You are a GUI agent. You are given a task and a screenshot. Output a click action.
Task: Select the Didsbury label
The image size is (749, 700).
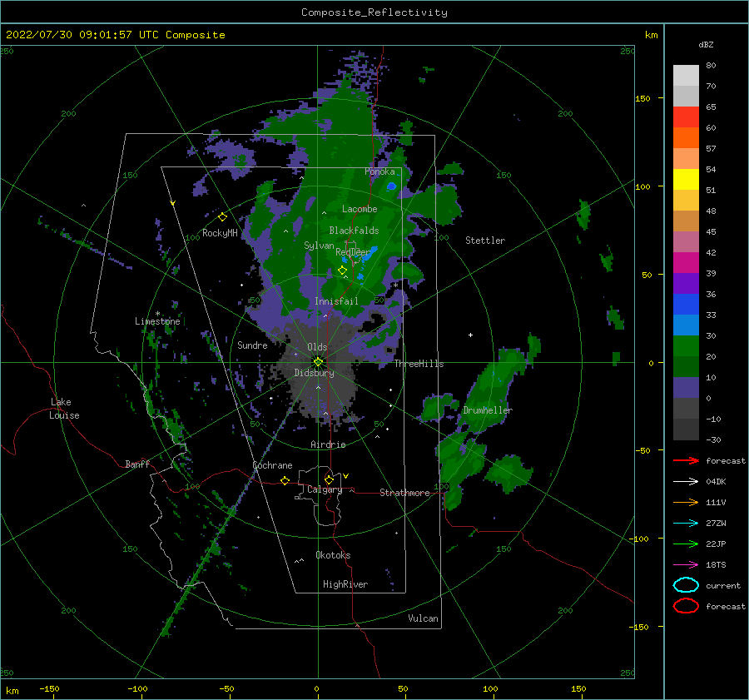click(315, 373)
